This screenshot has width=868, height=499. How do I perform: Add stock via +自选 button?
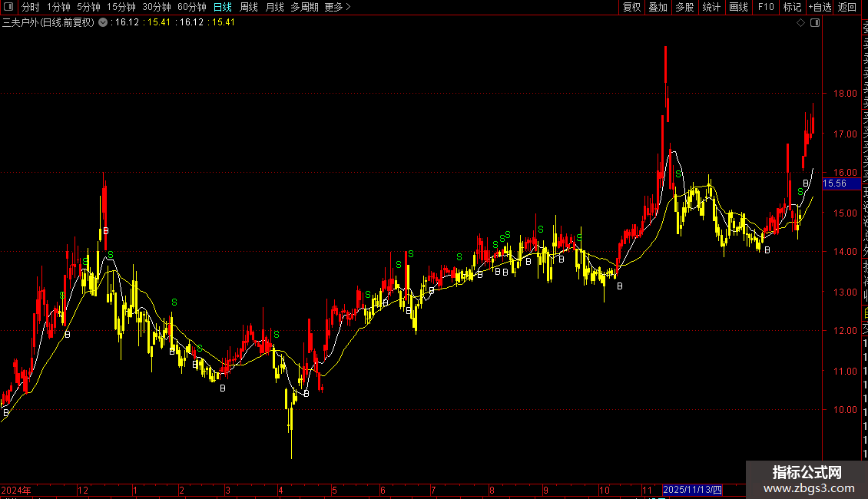(x=820, y=7)
